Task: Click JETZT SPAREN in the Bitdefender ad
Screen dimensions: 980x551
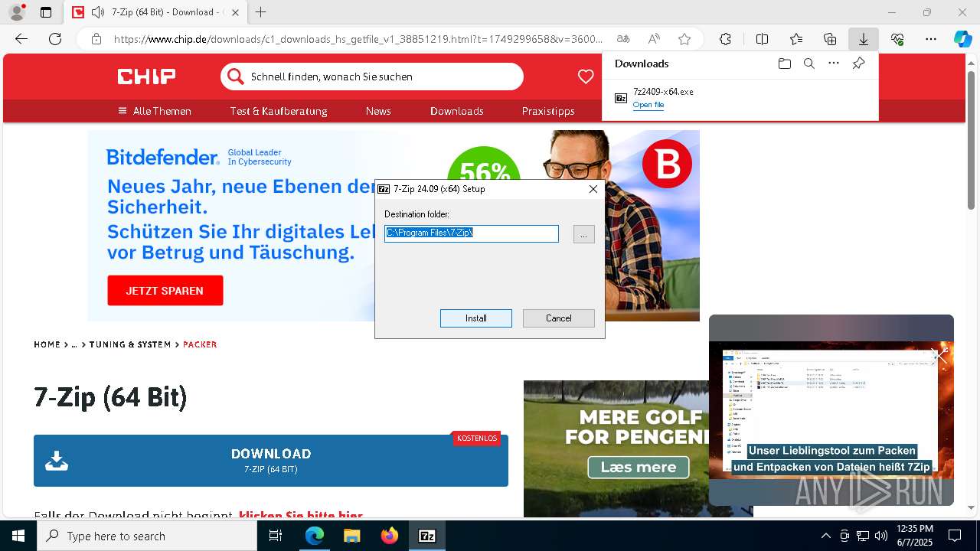Action: [x=165, y=291]
